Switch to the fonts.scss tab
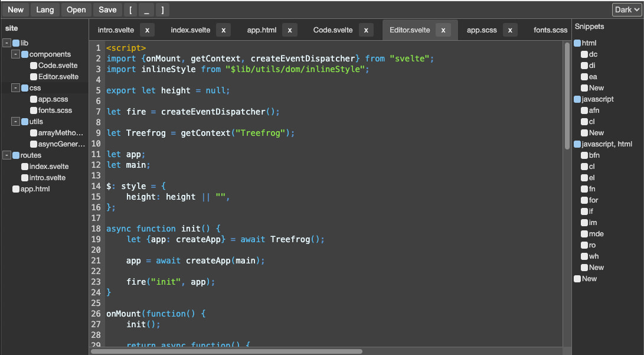 550,30
